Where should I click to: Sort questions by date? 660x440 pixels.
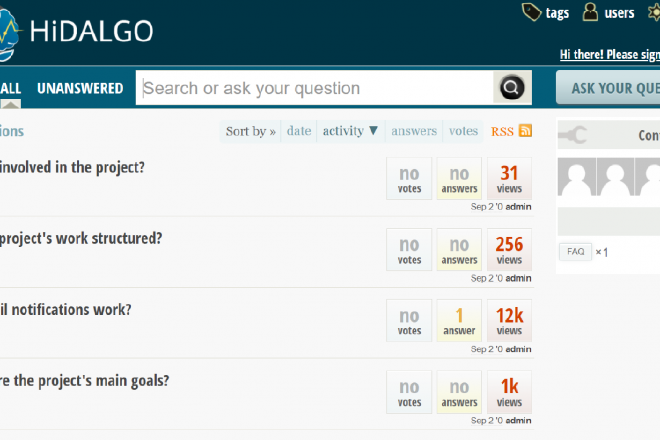(298, 131)
